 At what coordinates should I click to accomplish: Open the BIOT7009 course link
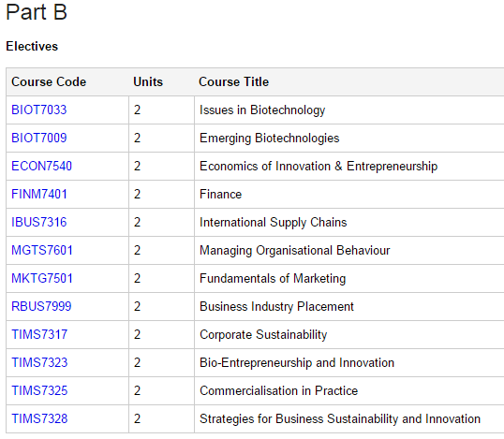39,138
